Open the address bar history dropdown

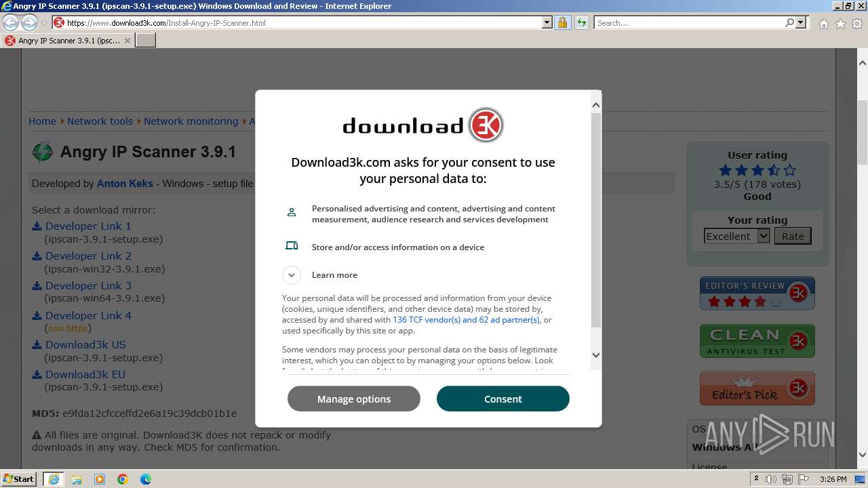(547, 22)
